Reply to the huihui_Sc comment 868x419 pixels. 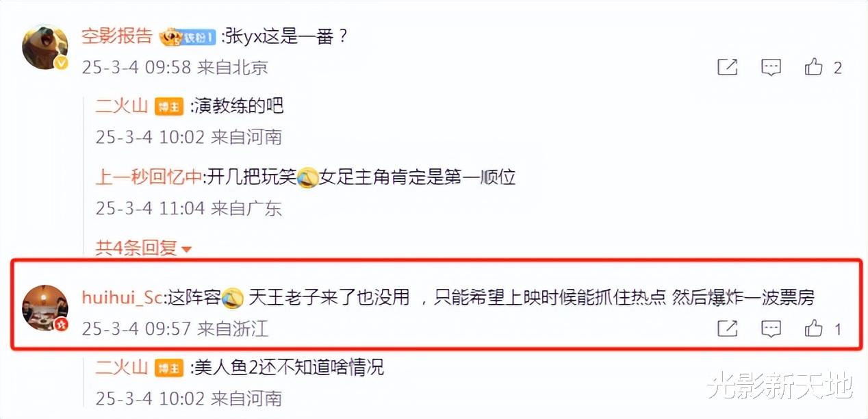coord(771,329)
